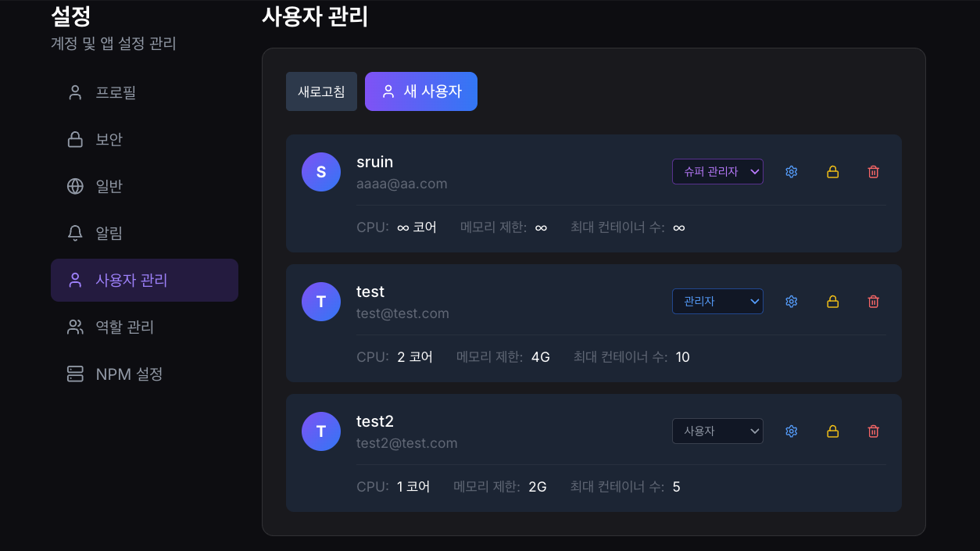Toggle the lock for user sruin
This screenshot has height=551, width=980.
tap(832, 171)
